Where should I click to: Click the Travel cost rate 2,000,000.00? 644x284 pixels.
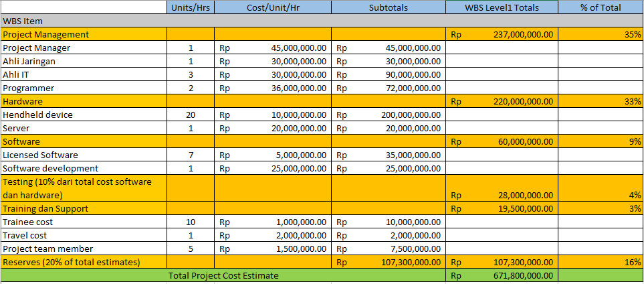(x=273, y=235)
